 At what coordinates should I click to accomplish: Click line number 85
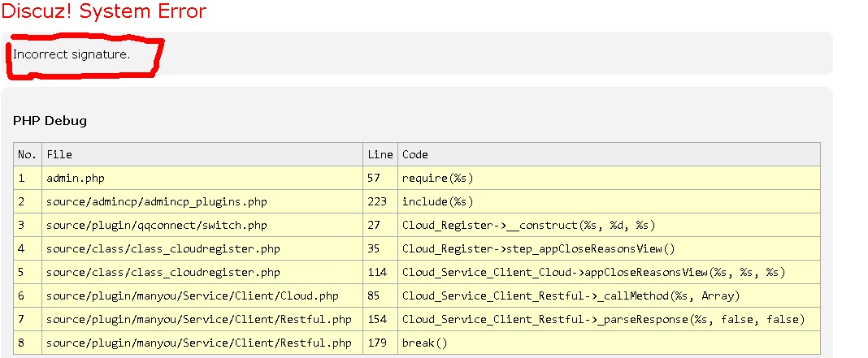click(x=380, y=295)
